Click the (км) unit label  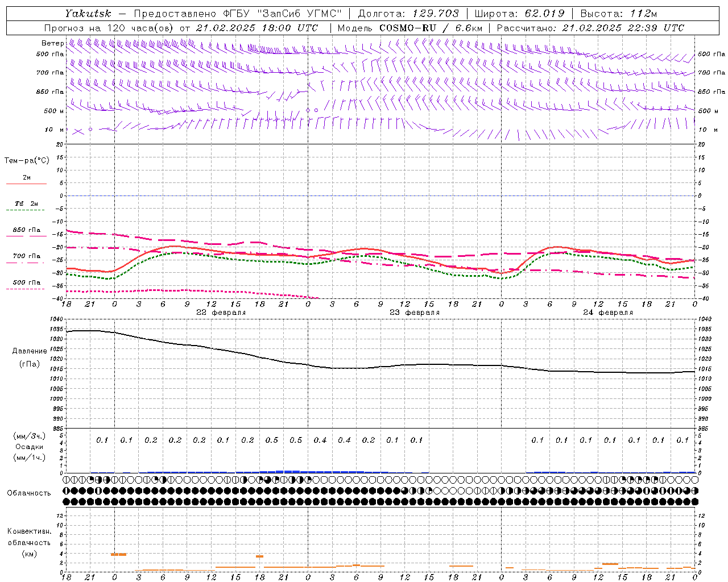pyautogui.click(x=30, y=553)
